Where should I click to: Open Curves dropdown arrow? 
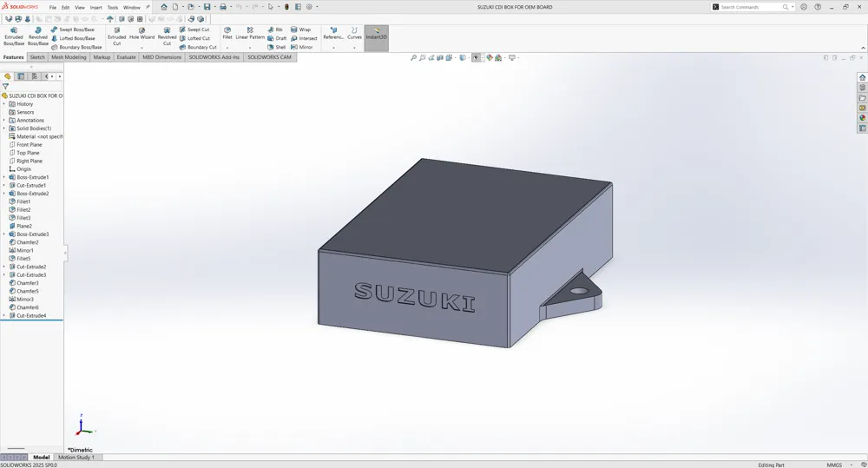(x=354, y=48)
